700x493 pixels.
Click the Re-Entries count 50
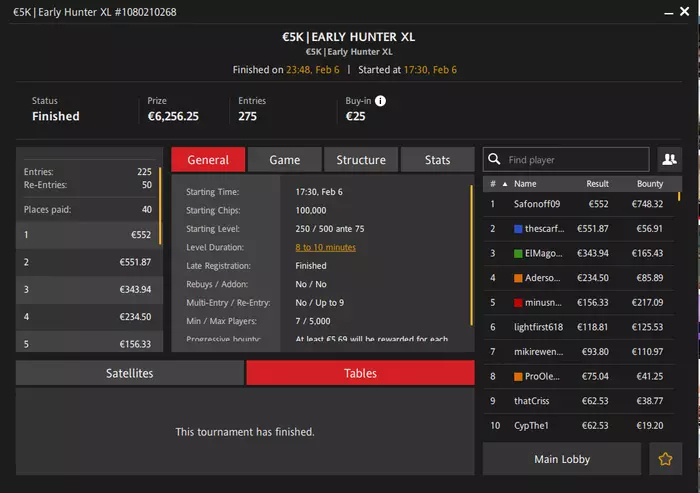tap(146, 185)
